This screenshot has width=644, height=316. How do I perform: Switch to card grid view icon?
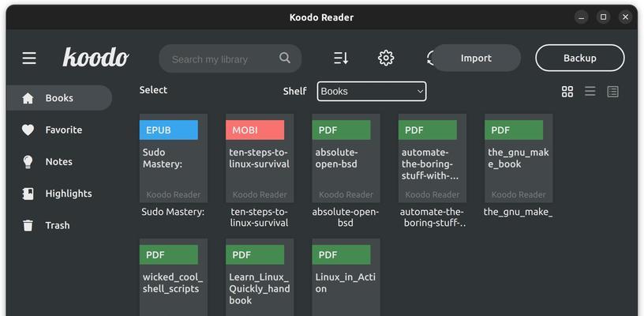(x=567, y=91)
